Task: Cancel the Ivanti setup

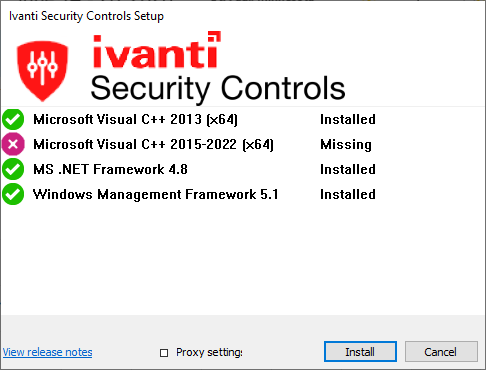Action: (x=441, y=352)
